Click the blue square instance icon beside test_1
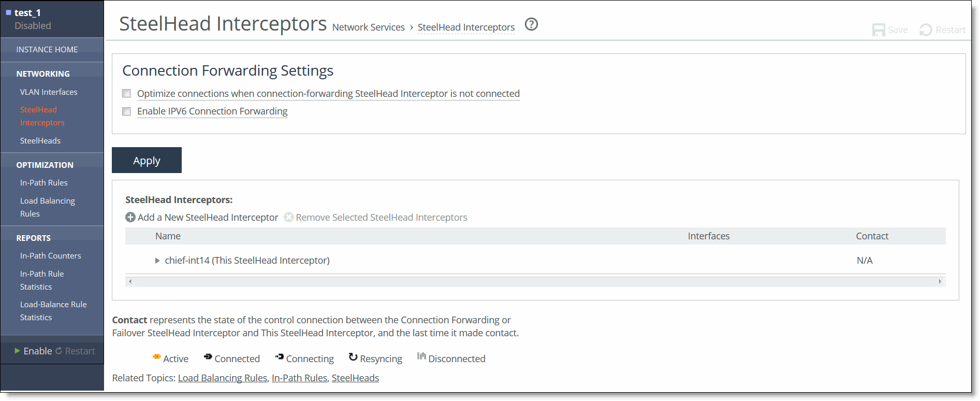 tap(8, 12)
